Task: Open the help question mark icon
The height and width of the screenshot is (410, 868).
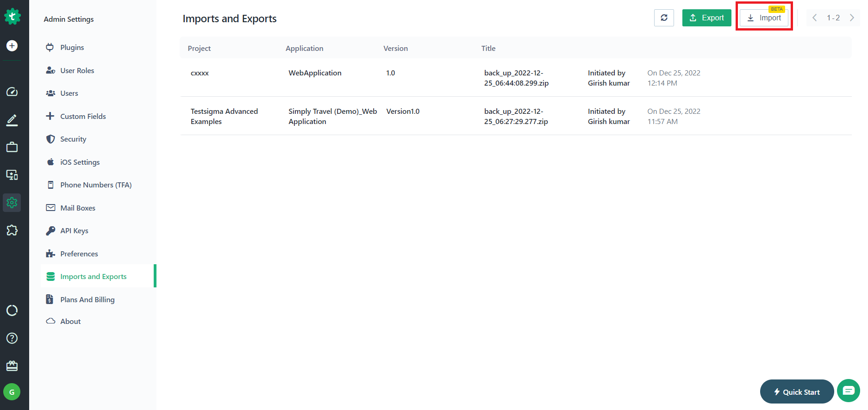Action: [12, 338]
